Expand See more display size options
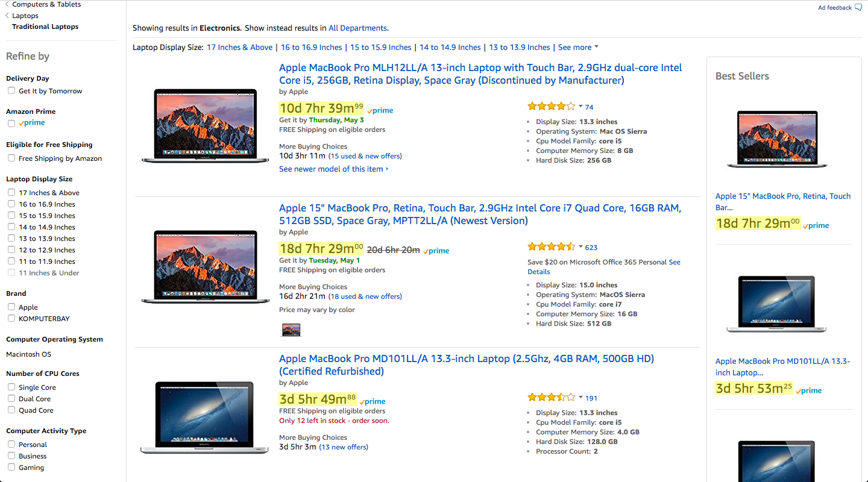This screenshot has width=868, height=482. (578, 47)
